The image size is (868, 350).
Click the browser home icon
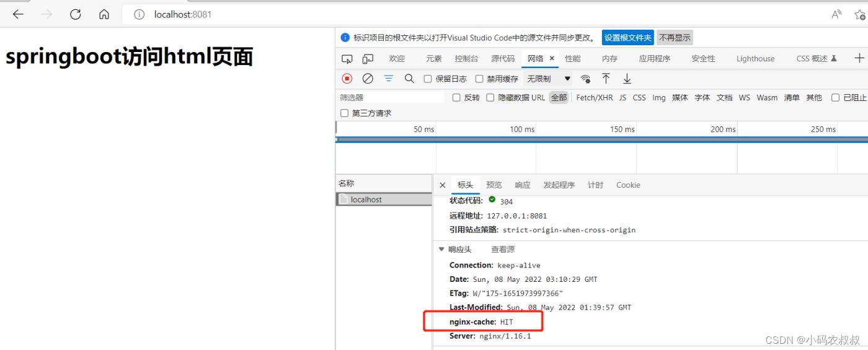104,14
